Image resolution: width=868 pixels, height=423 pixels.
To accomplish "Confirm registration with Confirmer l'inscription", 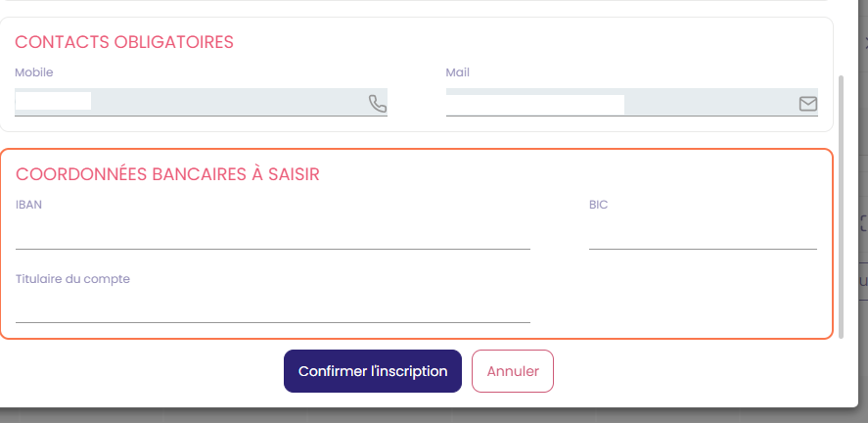I will point(373,371).
